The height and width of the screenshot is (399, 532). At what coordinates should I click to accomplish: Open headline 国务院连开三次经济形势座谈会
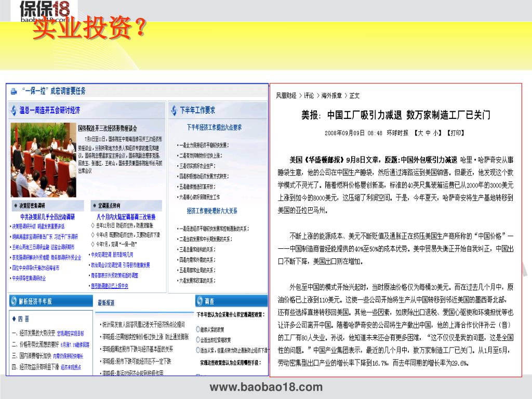(x=108, y=128)
